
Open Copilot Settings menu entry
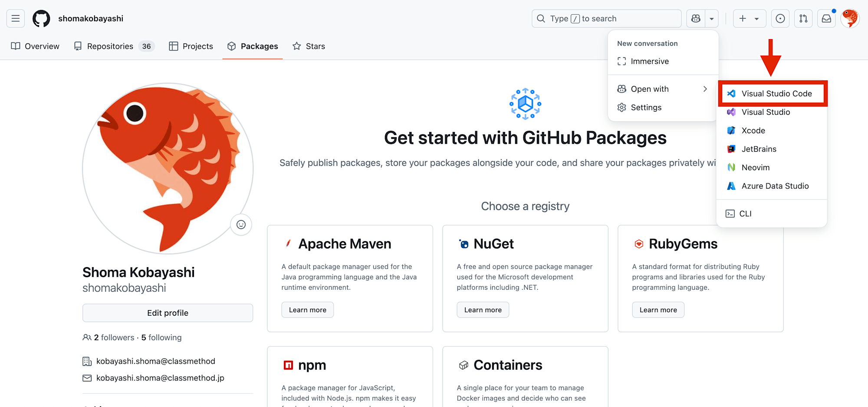[663, 107]
